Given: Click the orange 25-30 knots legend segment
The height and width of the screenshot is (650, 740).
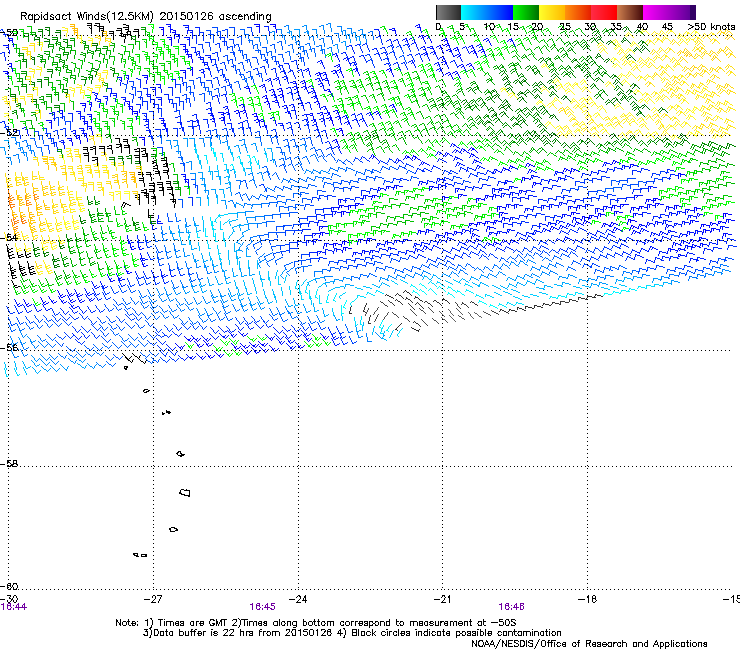Looking at the screenshot, I should point(578,12).
